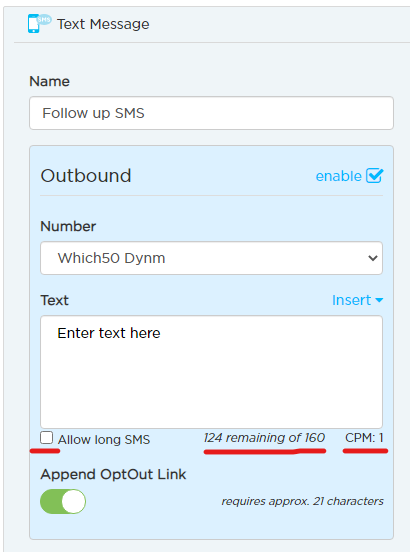410x552 pixels.
Task: Click the Number select chevron arrow
Action: (x=373, y=258)
